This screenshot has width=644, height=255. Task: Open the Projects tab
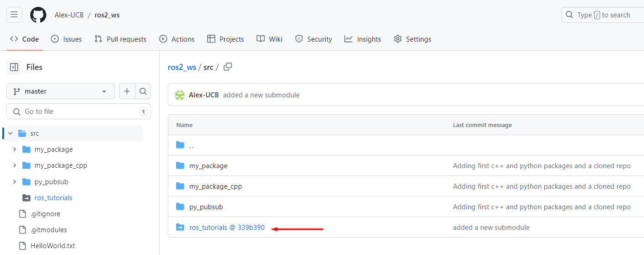pyautogui.click(x=225, y=39)
